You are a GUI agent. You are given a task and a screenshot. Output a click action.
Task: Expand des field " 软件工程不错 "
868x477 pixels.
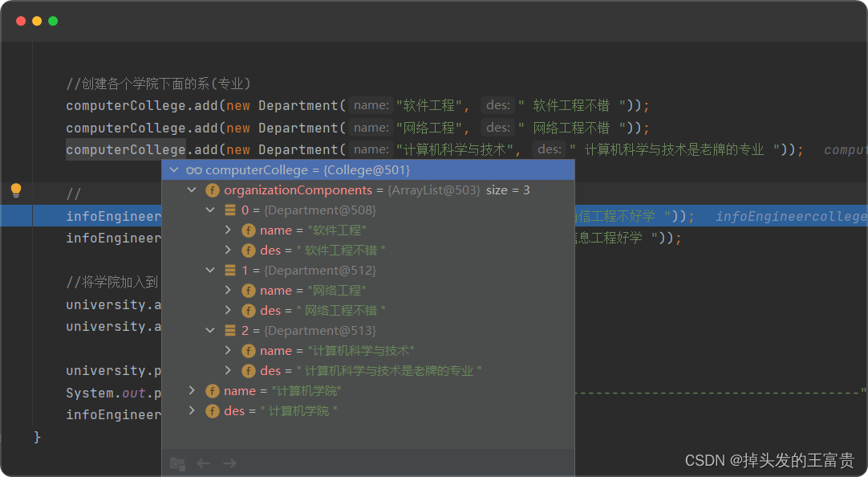click(228, 250)
